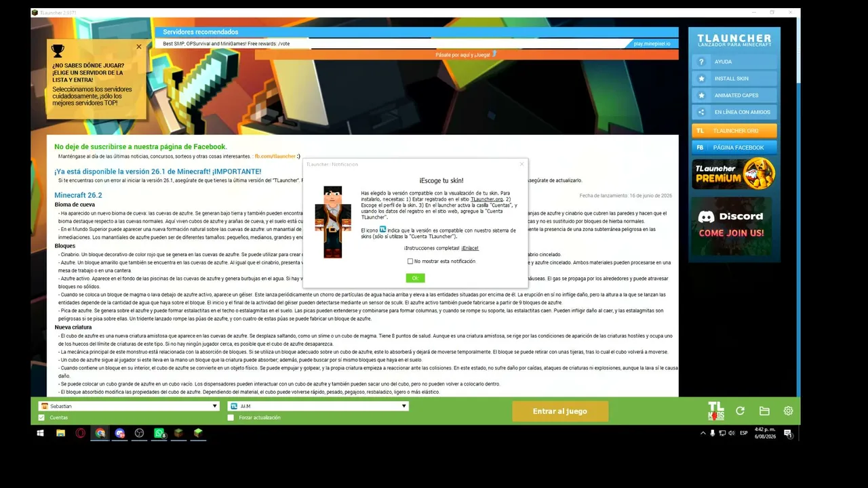Click the share icon for En línea con amigos
Screen dimensions: 868x488
pyautogui.click(x=701, y=113)
